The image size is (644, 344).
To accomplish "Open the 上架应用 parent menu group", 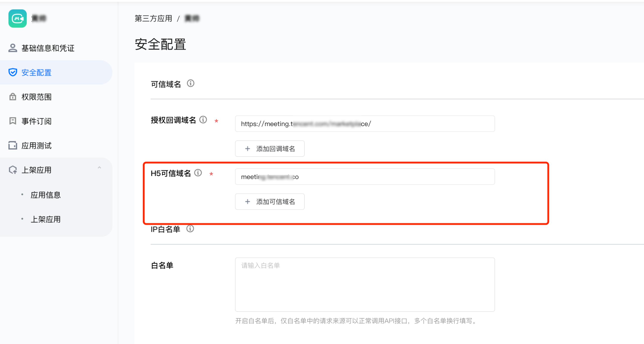I will pos(36,170).
